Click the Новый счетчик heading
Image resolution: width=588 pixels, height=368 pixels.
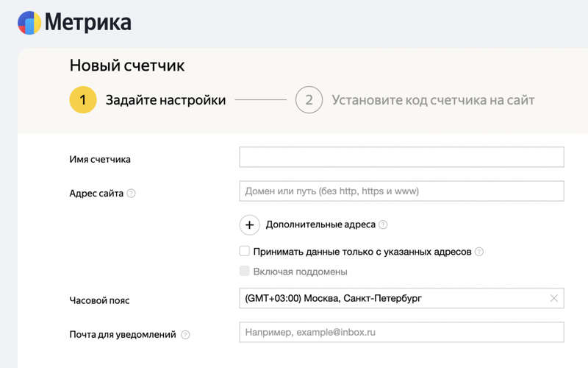tap(127, 66)
